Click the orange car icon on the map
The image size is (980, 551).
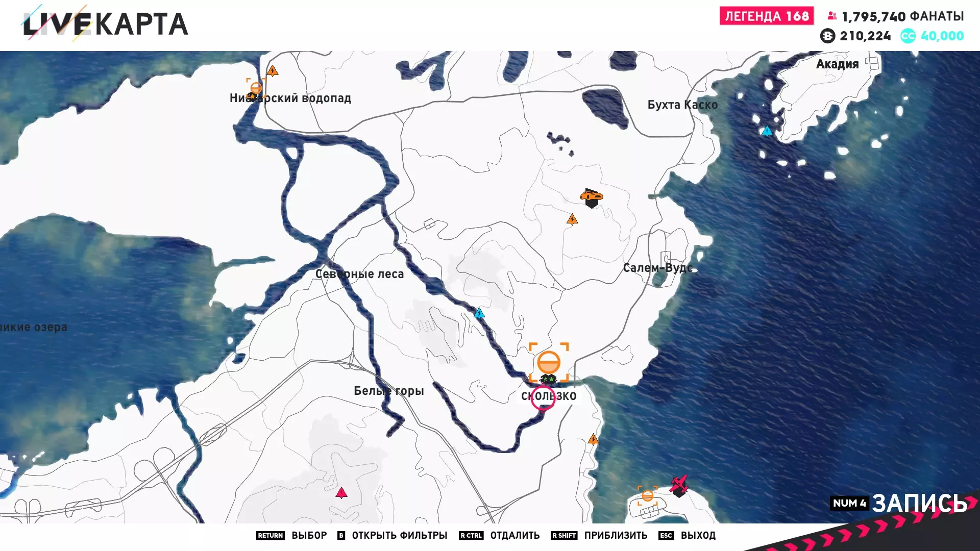(591, 196)
